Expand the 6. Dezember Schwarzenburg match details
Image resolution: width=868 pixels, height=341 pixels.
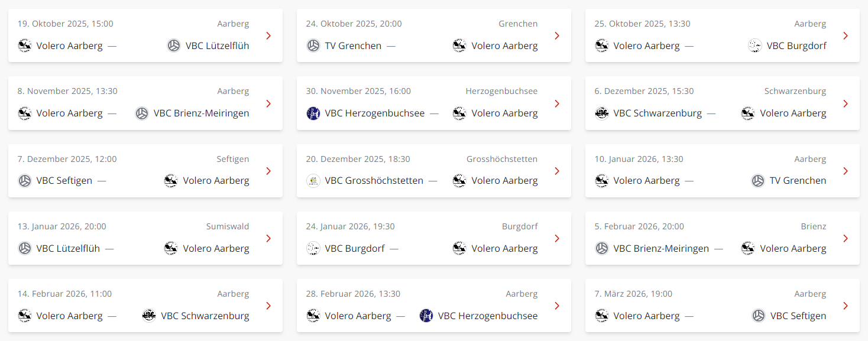click(x=845, y=103)
